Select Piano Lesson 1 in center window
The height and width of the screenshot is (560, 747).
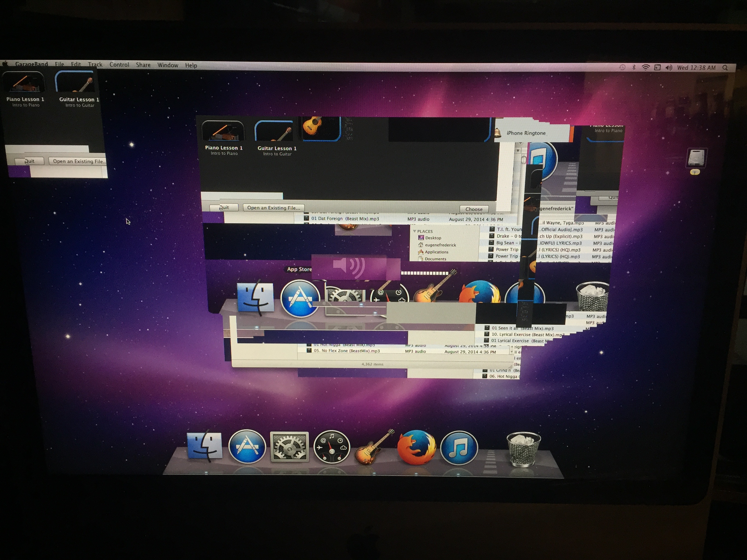tap(223, 138)
